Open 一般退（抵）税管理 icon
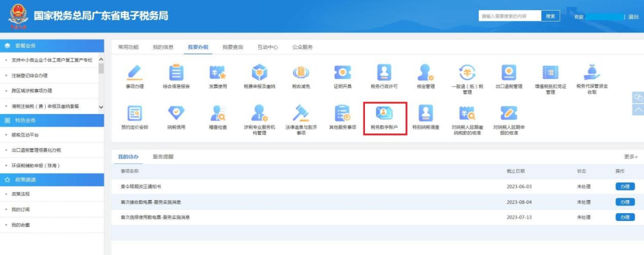This screenshot has height=255, width=644. [x=467, y=73]
